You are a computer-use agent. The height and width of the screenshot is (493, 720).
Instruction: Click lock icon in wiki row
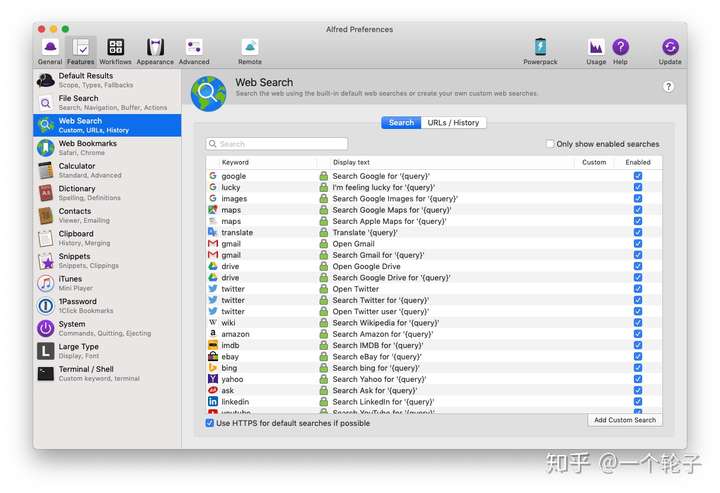coord(324,323)
